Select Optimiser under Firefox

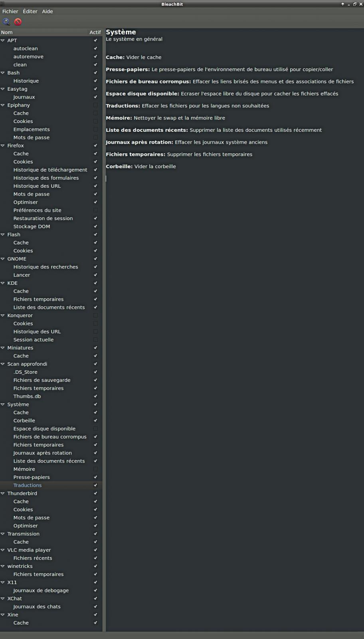click(x=51, y=202)
